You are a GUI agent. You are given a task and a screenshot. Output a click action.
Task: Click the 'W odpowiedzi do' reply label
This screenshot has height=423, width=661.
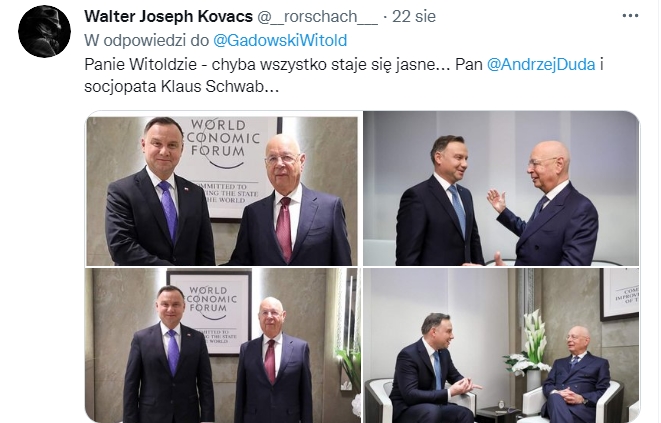pos(147,40)
